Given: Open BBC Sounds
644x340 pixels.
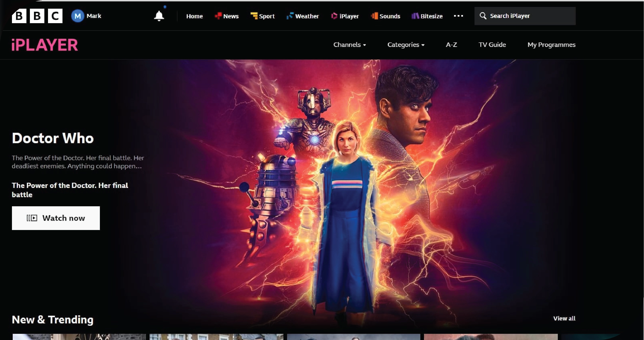Looking at the screenshot, I should [386, 16].
